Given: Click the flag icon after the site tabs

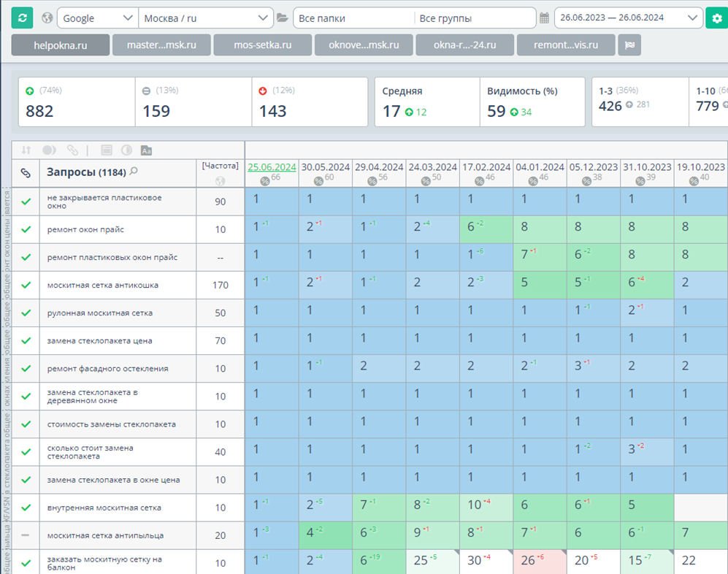Looking at the screenshot, I should (x=629, y=45).
